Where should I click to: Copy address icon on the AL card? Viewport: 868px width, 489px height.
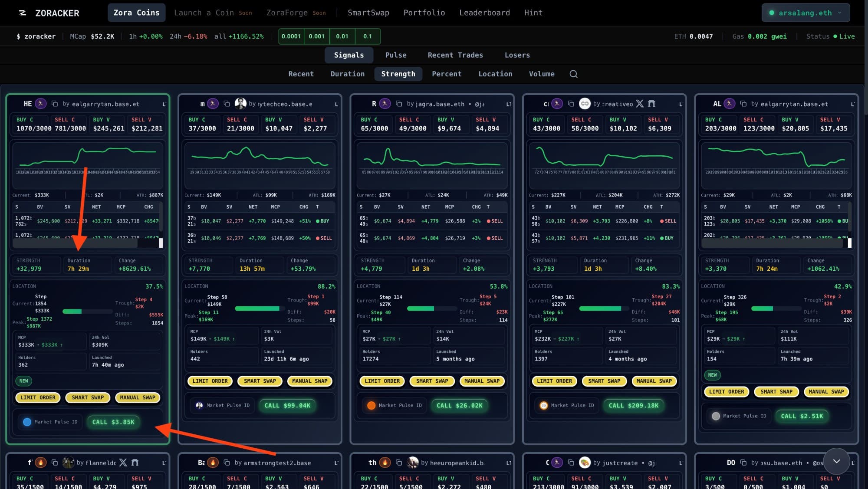[x=743, y=104]
